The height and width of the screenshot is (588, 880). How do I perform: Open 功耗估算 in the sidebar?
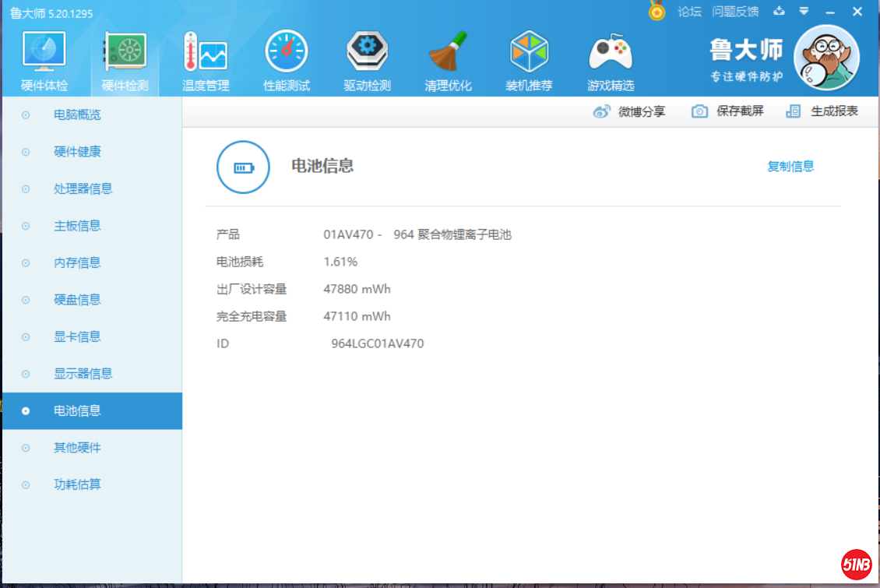(x=77, y=484)
